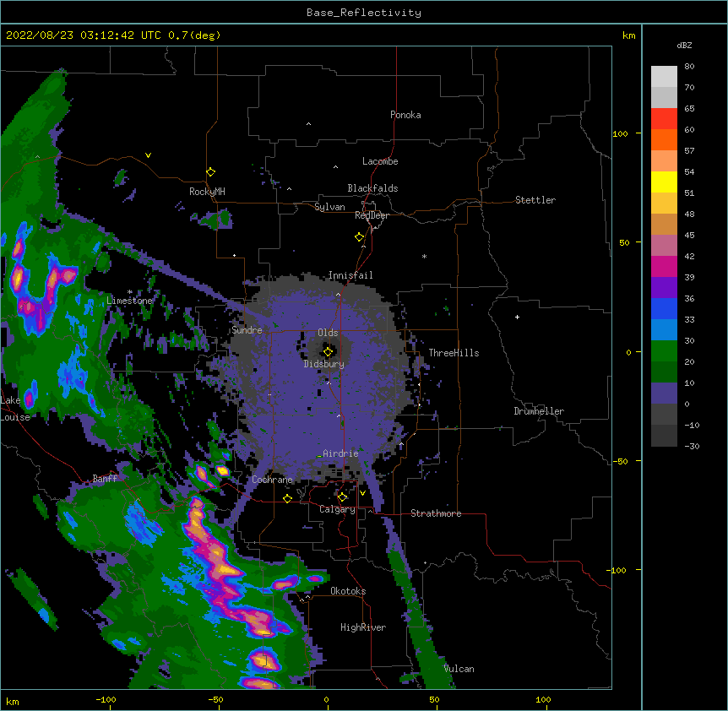
Task: Click the Drumheller label
Action: coord(539,411)
